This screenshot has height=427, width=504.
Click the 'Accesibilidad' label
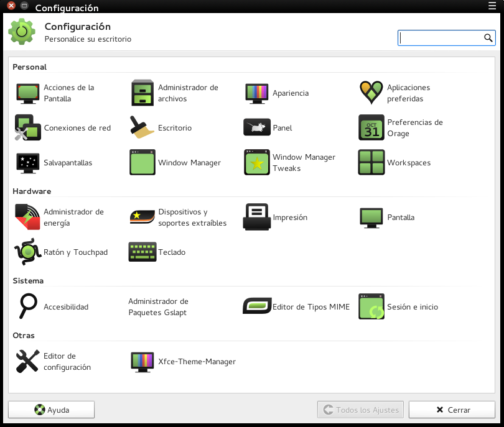66,307
